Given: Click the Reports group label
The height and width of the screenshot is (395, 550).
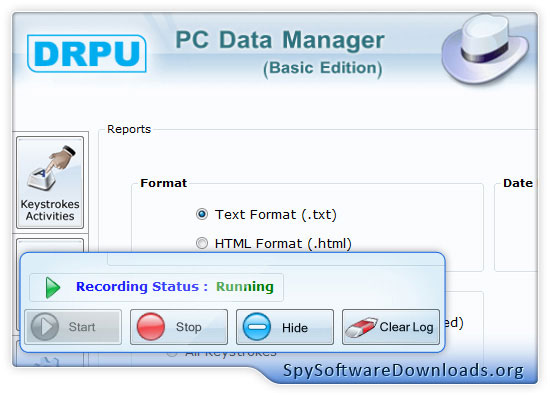Looking at the screenshot, I should pyautogui.click(x=129, y=129).
